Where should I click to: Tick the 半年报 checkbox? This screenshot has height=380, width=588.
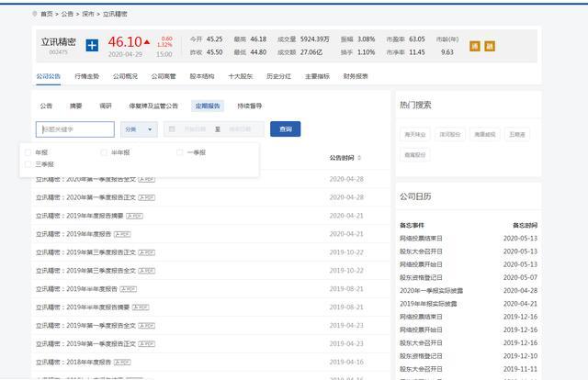click(104, 152)
